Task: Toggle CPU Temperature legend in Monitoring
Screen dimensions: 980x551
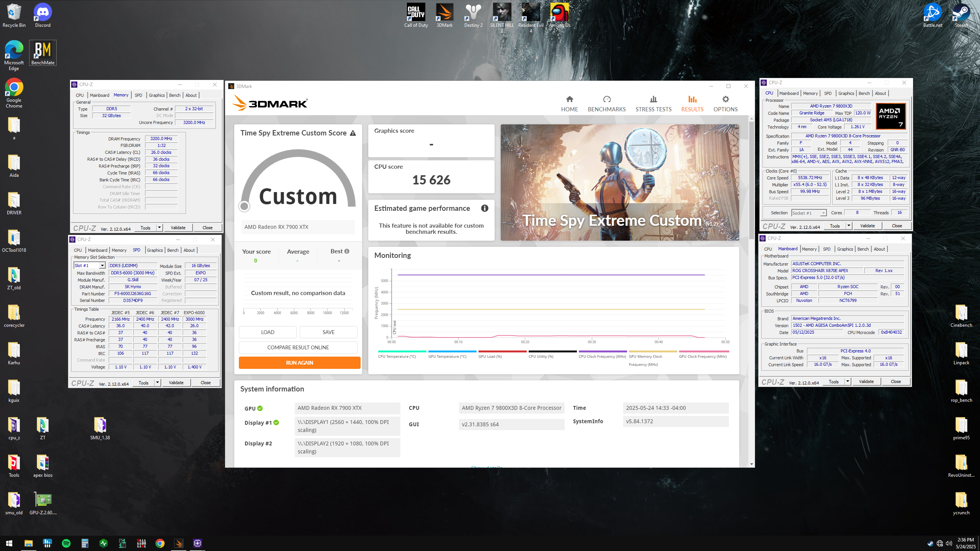Action: tap(402, 354)
